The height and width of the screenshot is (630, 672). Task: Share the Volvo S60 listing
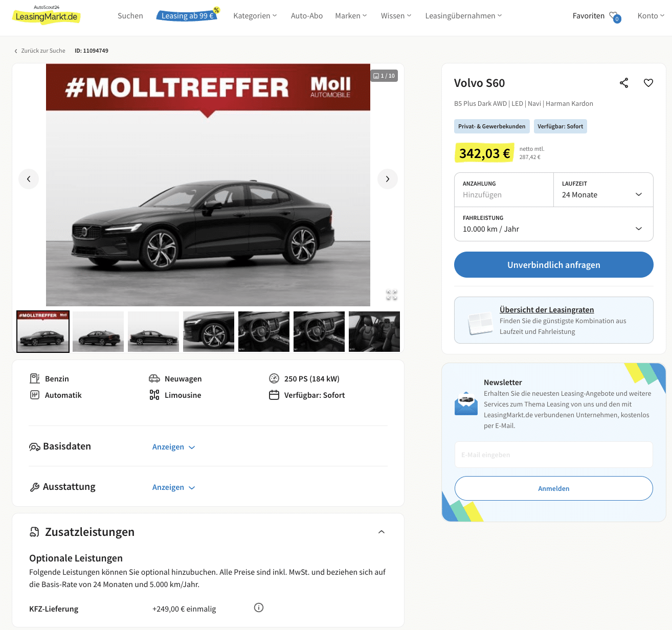click(624, 83)
